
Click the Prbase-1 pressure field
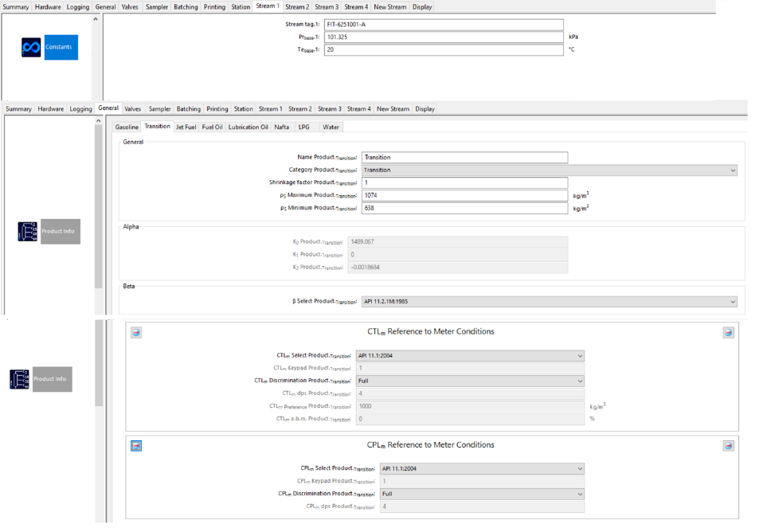(444, 37)
